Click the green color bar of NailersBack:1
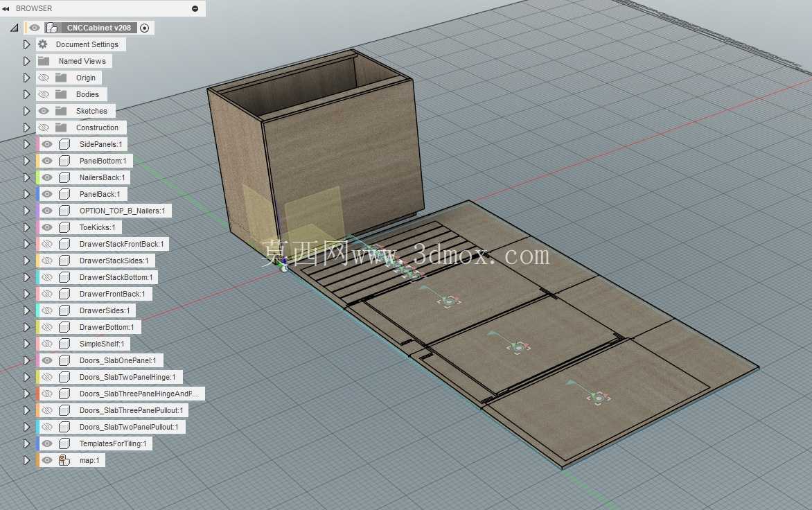 click(37, 177)
